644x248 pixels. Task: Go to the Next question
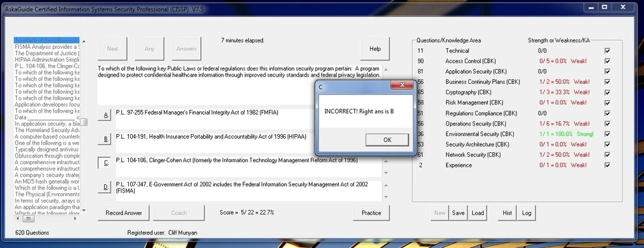113,48
